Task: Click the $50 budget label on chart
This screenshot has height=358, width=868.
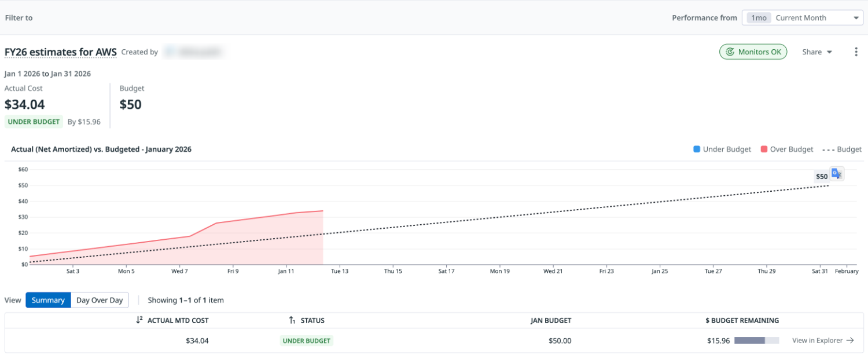Action: pyautogui.click(x=821, y=176)
